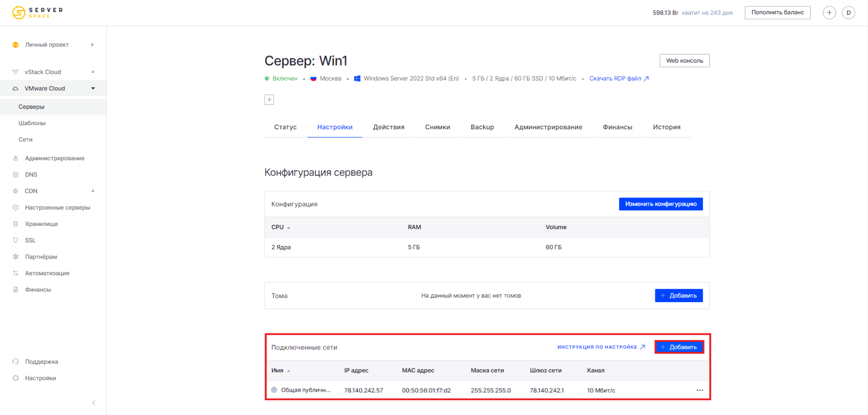The width and height of the screenshot is (868, 415).
Task: Click the vStack Cloud triangle icon
Action: (x=15, y=72)
